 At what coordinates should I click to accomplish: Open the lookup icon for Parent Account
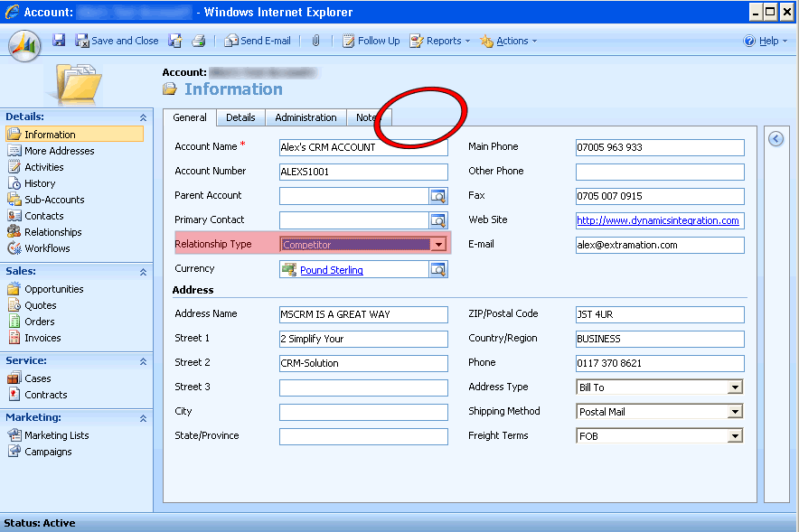(x=437, y=196)
